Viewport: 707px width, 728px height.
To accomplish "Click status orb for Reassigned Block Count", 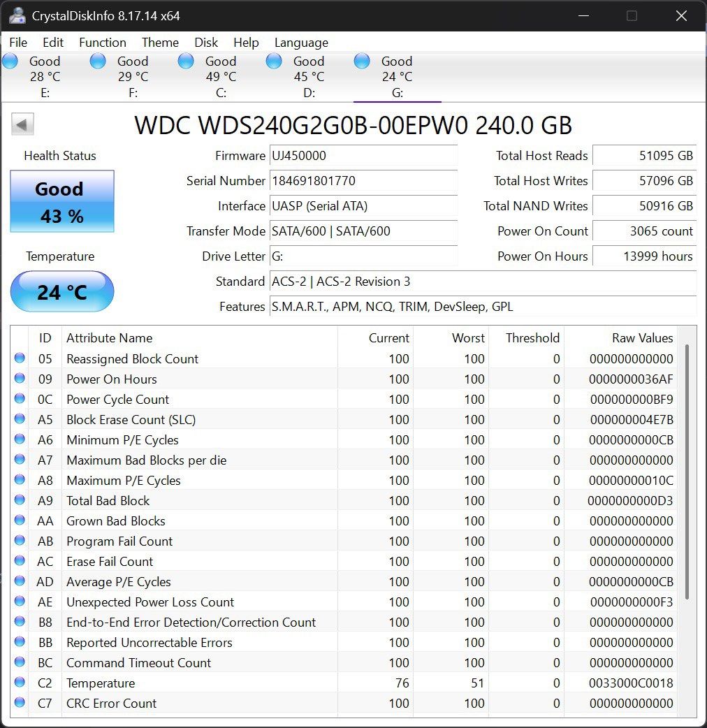I will tap(20, 359).
